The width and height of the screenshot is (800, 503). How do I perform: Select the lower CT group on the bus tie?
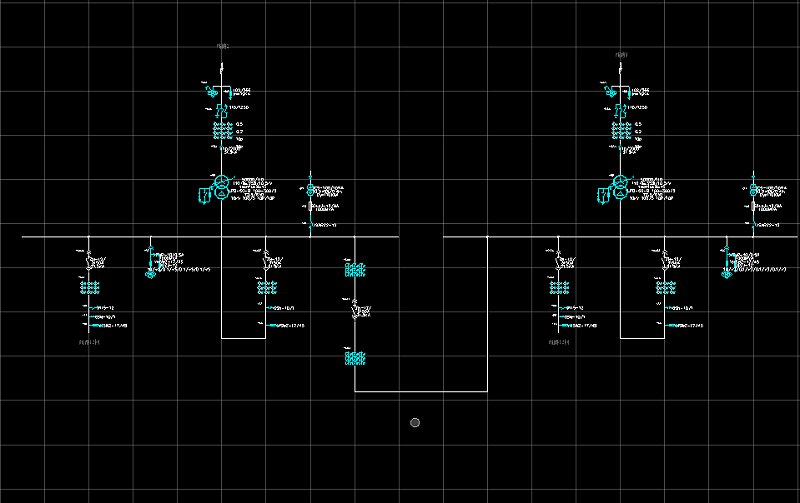355,358
